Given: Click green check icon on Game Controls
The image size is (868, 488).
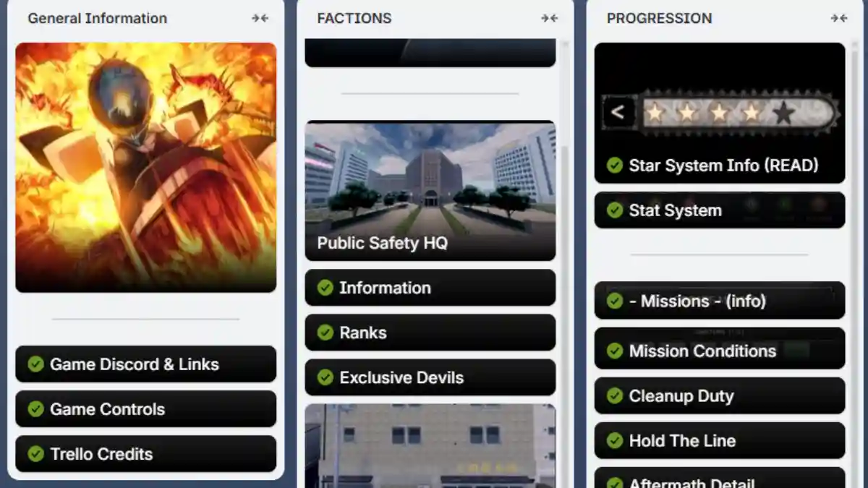Looking at the screenshot, I should pyautogui.click(x=35, y=409).
